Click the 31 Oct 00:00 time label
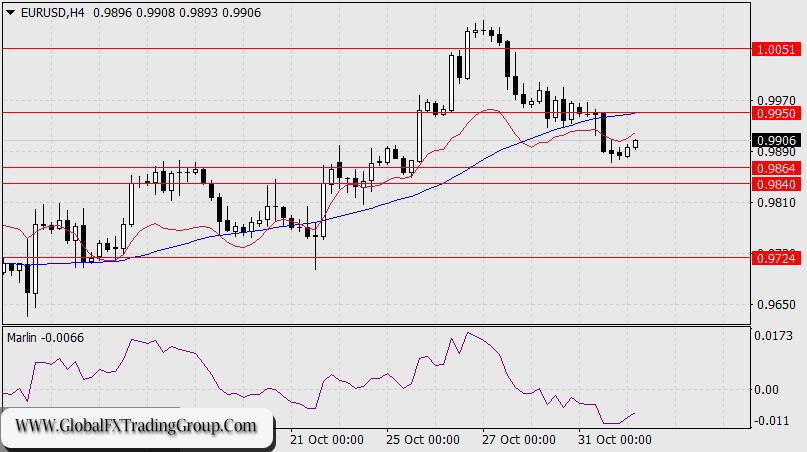The image size is (807, 452). point(615,440)
